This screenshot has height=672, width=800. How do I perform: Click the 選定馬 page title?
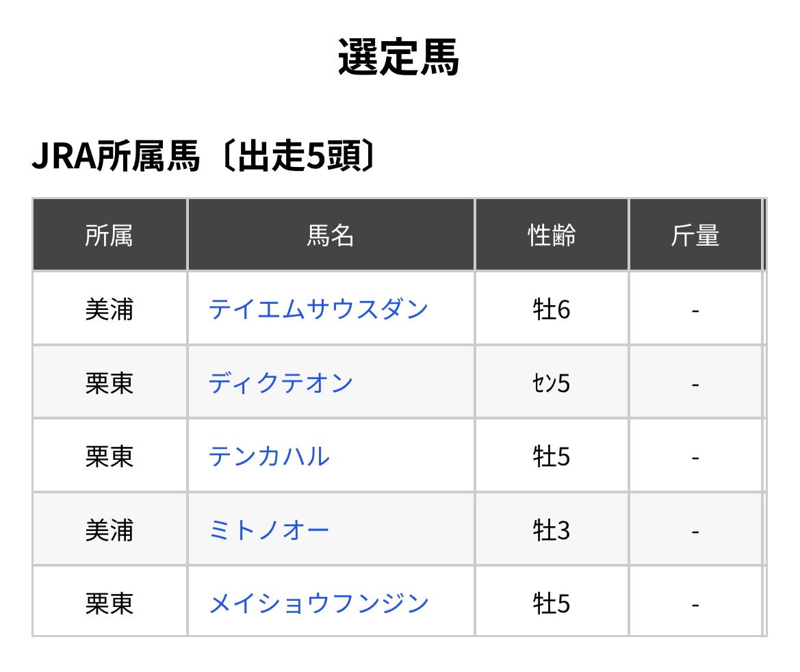pos(399,57)
